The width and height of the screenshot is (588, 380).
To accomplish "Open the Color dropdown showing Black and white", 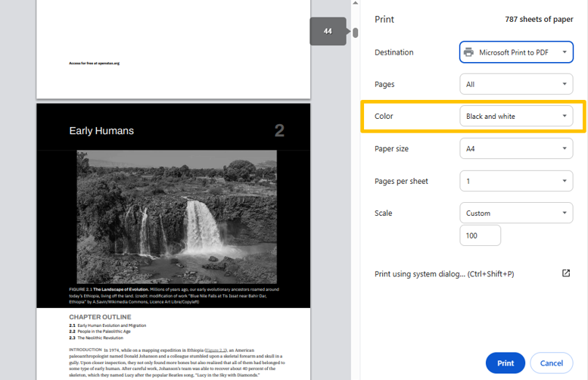I will tap(516, 117).
